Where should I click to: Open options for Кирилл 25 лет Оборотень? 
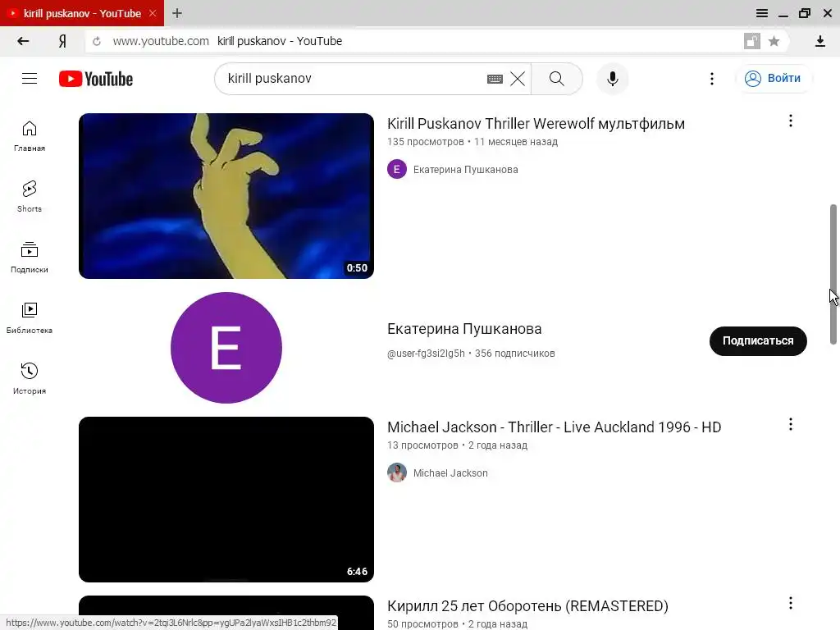[790, 603]
